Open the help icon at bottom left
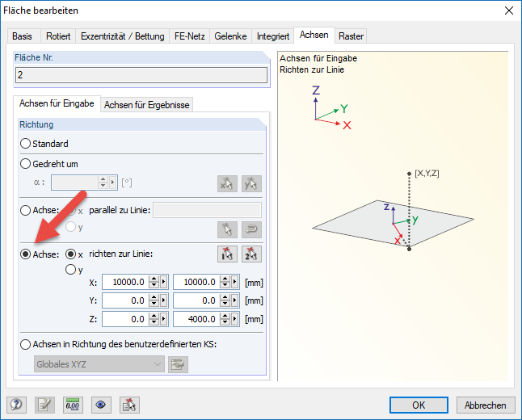 pos(16,405)
